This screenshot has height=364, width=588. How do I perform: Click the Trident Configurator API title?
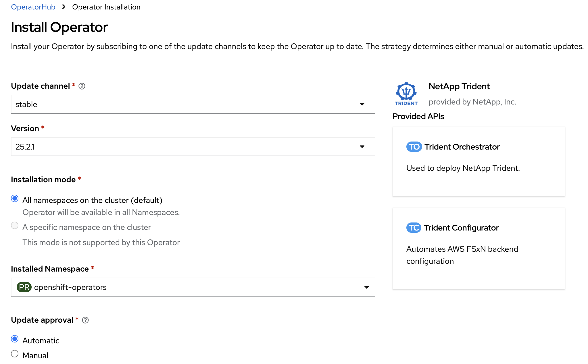(461, 228)
